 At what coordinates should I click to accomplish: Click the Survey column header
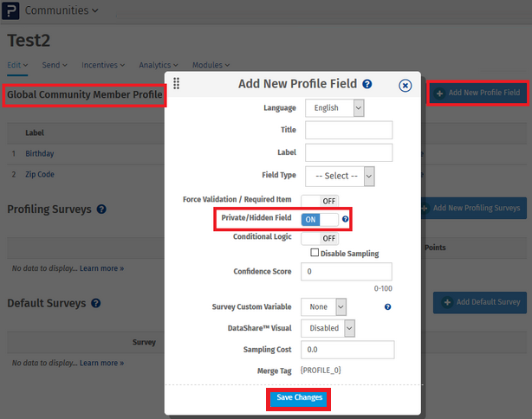click(144, 343)
